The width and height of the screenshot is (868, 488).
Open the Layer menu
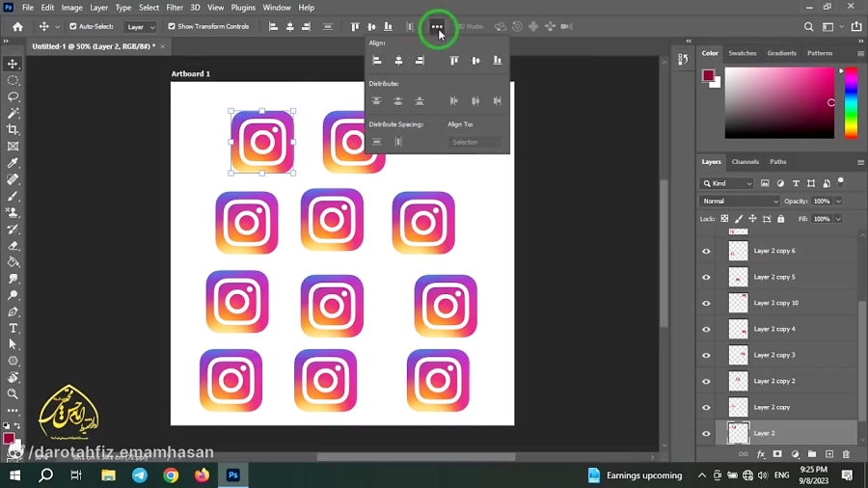99,8
